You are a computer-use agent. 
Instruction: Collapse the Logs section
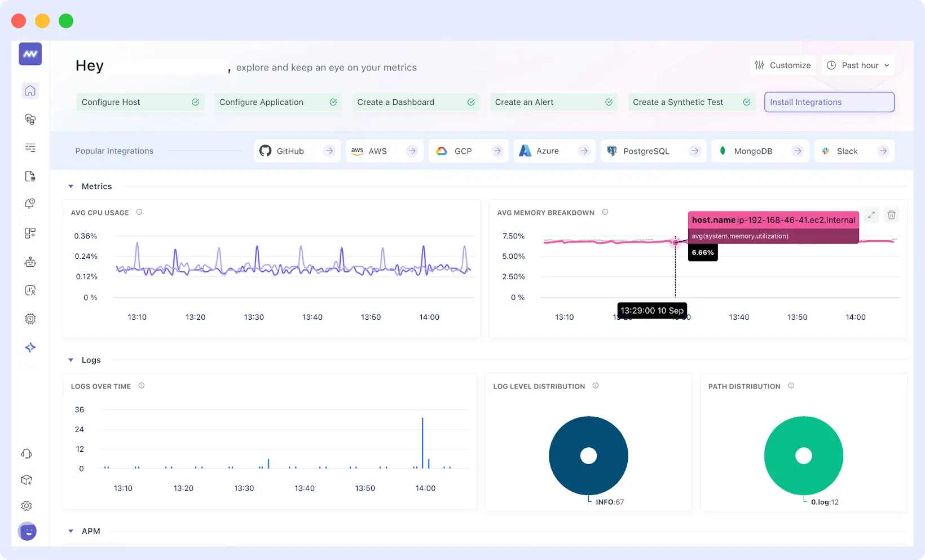click(x=71, y=360)
